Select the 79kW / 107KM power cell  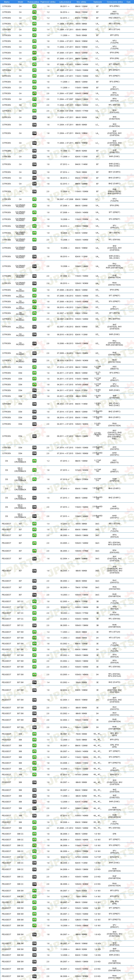(81, 587)
